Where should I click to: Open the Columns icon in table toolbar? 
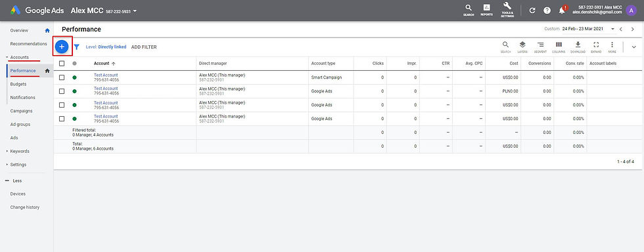click(559, 47)
